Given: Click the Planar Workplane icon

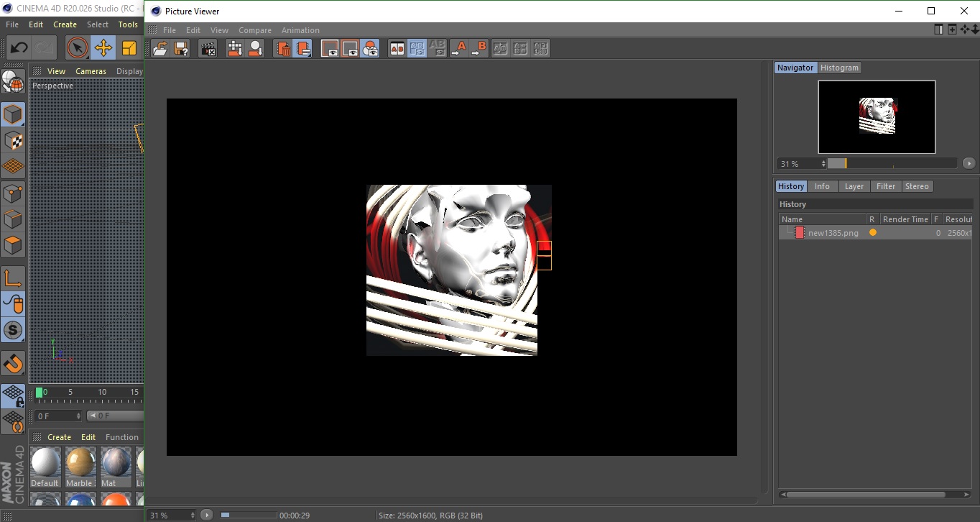Looking at the screenshot, I should coord(13,421).
